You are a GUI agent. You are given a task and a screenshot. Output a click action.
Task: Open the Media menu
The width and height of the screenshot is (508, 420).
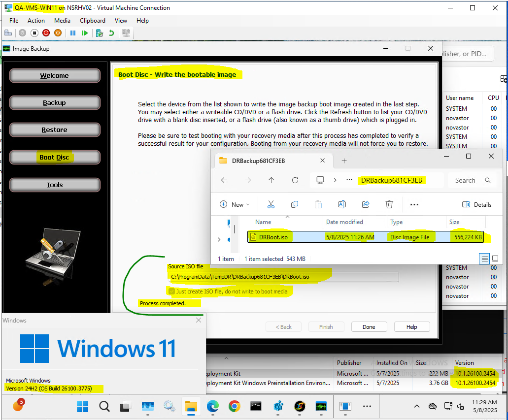[x=62, y=21]
